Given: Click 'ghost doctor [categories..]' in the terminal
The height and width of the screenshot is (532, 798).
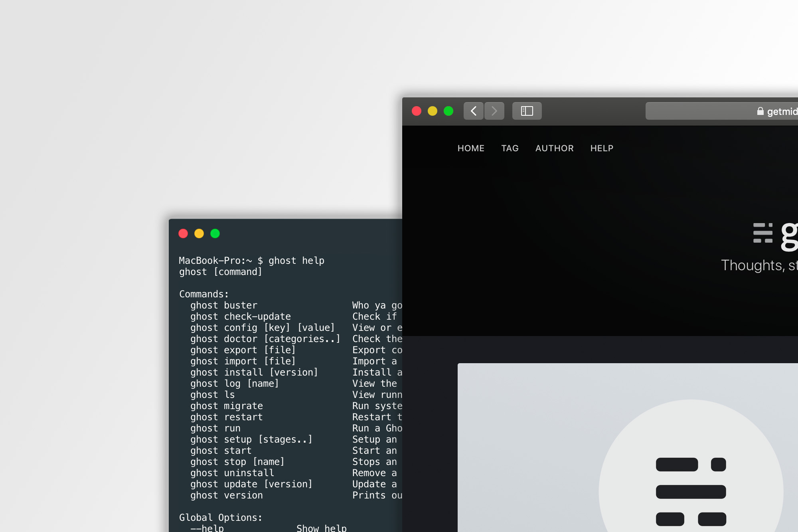Looking at the screenshot, I should [x=265, y=339].
